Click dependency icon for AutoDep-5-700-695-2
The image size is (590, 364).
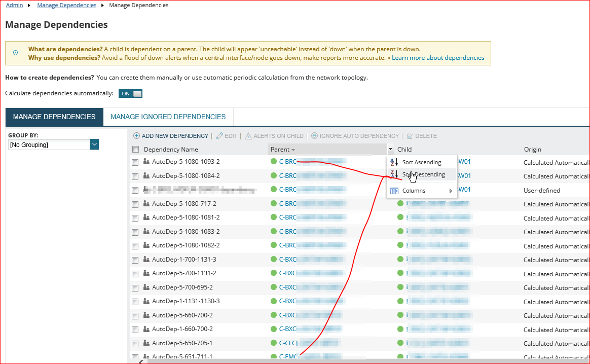coord(146,287)
